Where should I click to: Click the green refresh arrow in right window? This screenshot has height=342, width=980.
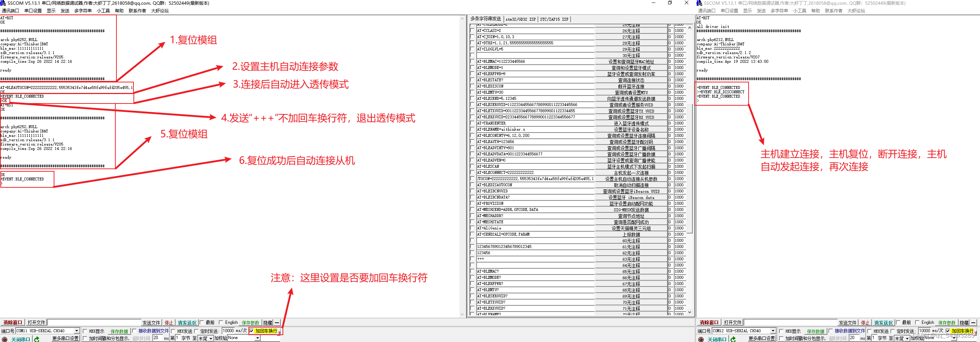[x=733, y=339]
